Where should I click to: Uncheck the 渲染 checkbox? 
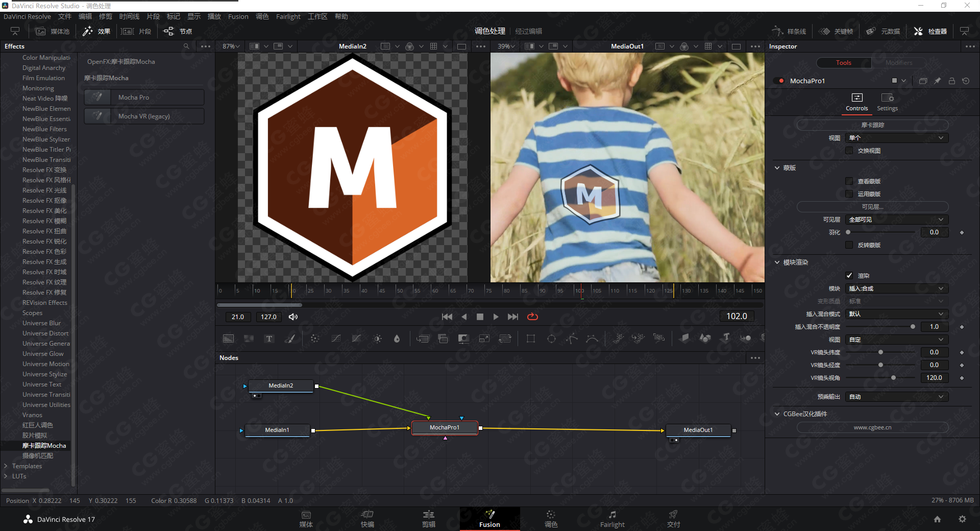849,276
